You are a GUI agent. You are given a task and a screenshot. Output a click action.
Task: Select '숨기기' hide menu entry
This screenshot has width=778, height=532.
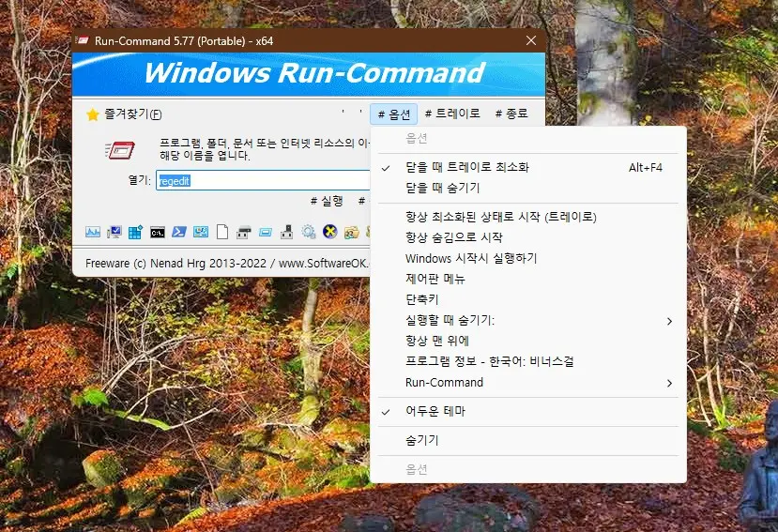(x=528, y=440)
